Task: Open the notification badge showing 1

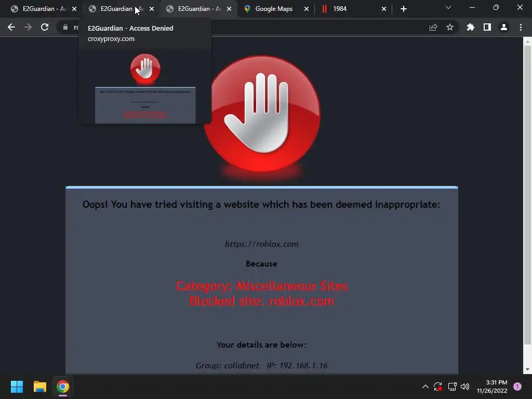Action: pos(517,387)
